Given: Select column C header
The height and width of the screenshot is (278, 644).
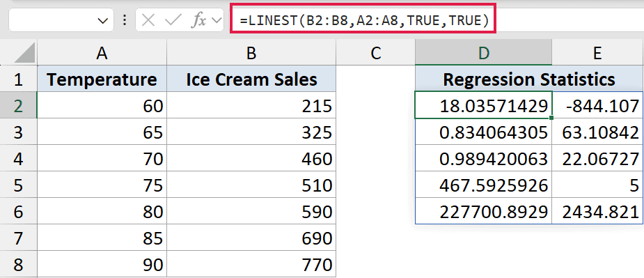Looking at the screenshot, I should 375,53.
